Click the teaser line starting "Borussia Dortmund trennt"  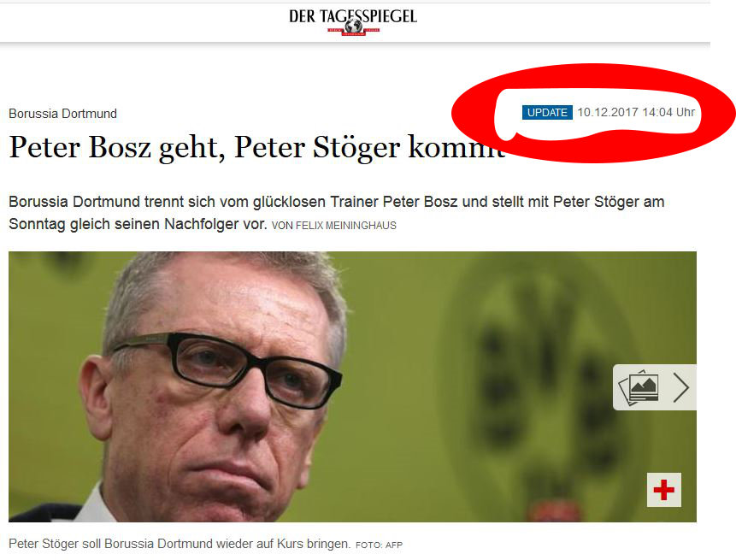pos(337,202)
